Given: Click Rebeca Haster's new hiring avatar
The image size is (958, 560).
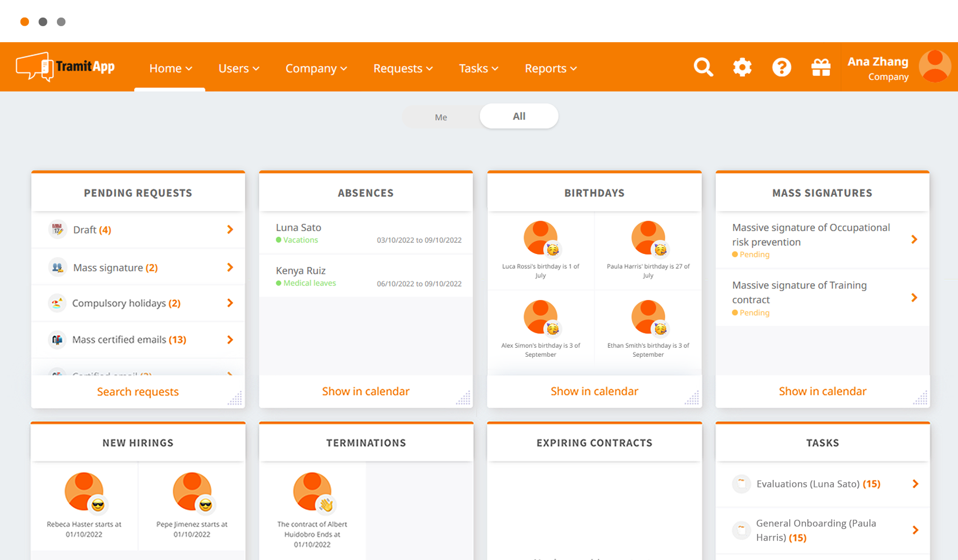Looking at the screenshot, I should tap(84, 491).
